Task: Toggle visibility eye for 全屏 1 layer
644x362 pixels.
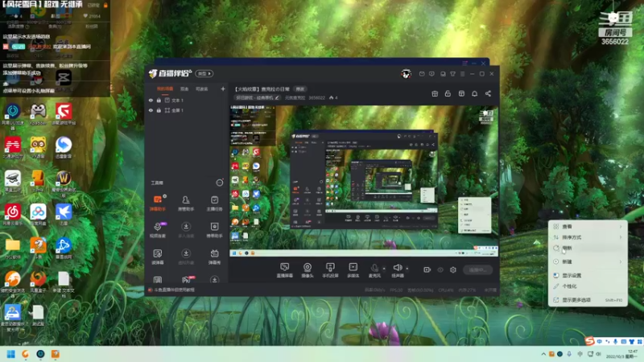Action: [x=151, y=110]
